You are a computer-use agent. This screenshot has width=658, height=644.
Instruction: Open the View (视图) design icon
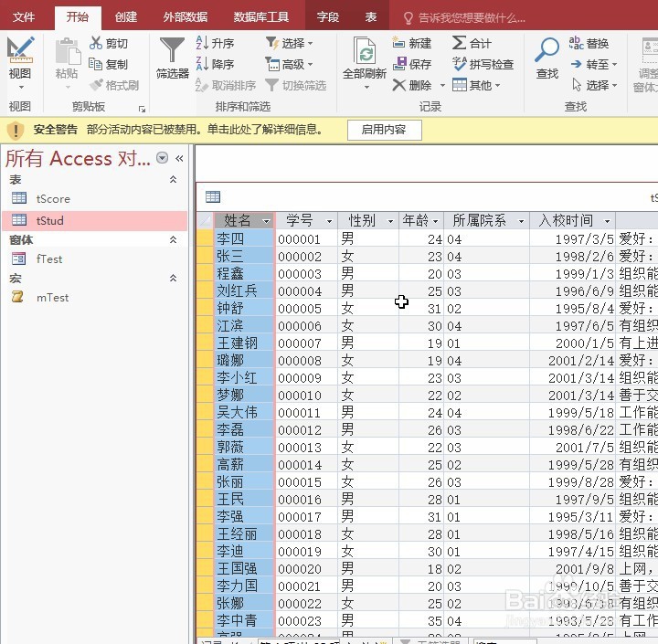click(x=20, y=49)
